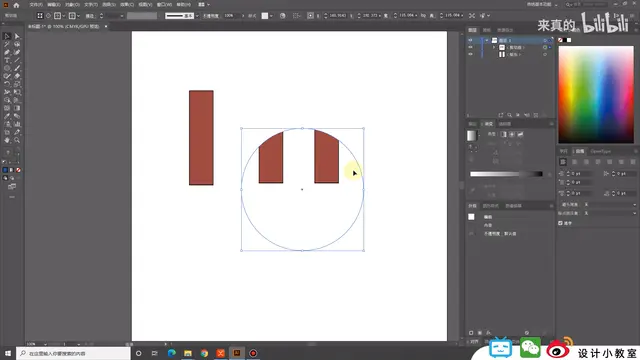
Task: Select the Shape Builder tool
Action: point(7,100)
